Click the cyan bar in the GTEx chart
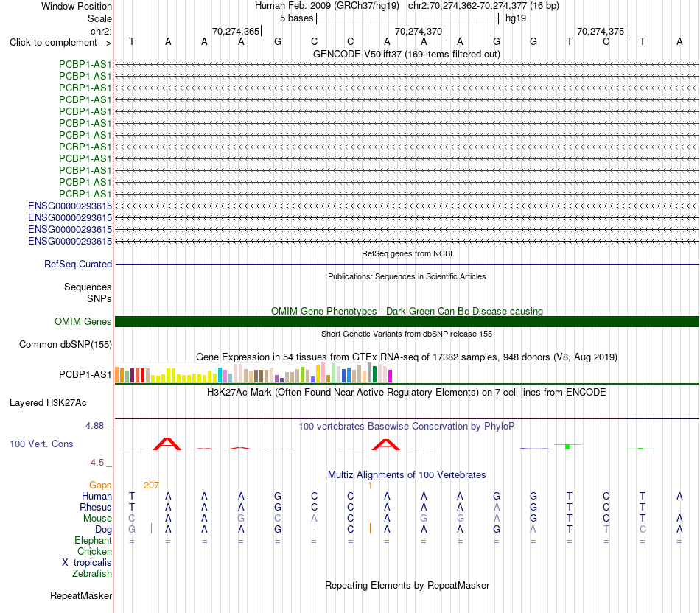This screenshot has height=613, width=700. 220,375
